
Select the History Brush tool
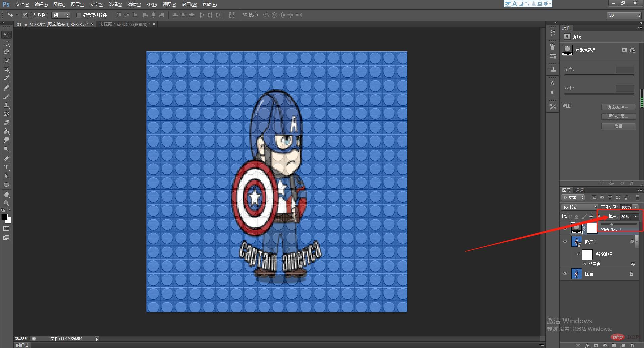point(6,114)
